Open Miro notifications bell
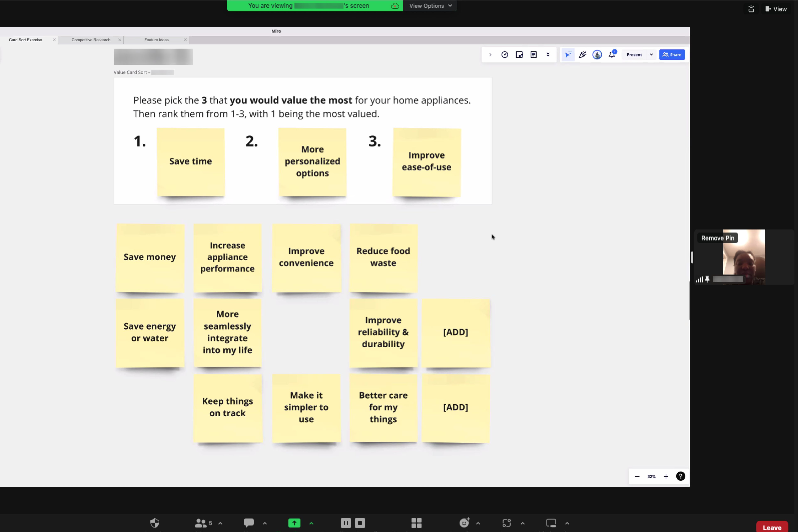This screenshot has width=798, height=532. click(612, 55)
